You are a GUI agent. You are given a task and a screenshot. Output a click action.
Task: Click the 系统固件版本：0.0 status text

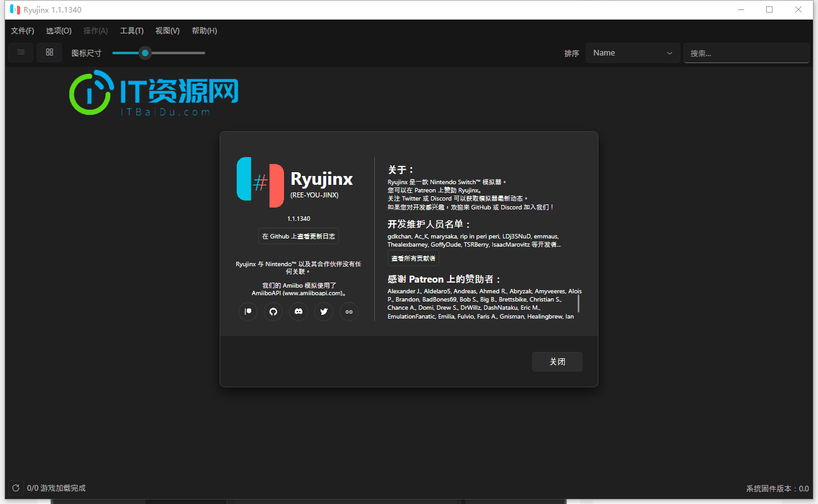coord(777,489)
